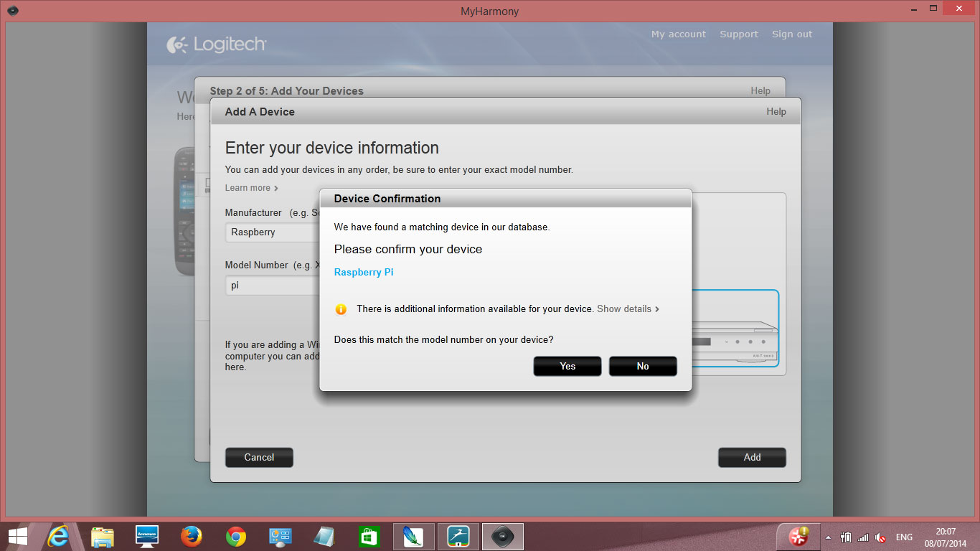Click the red security alert tray icon
980x551 pixels.
799,536
